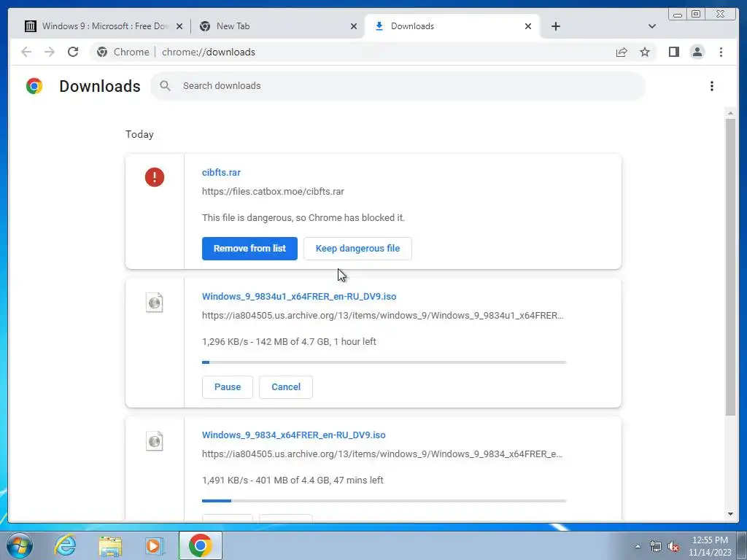Viewport: 747px width, 560px height.
Task: Close the New Tab tab
Action: (354, 26)
